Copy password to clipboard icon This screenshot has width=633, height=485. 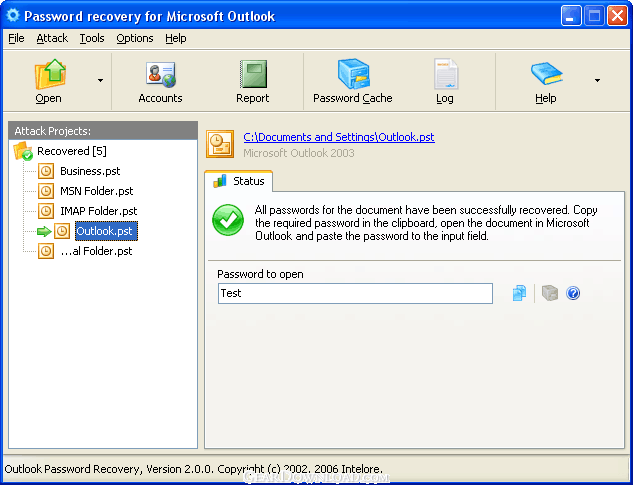(519, 293)
